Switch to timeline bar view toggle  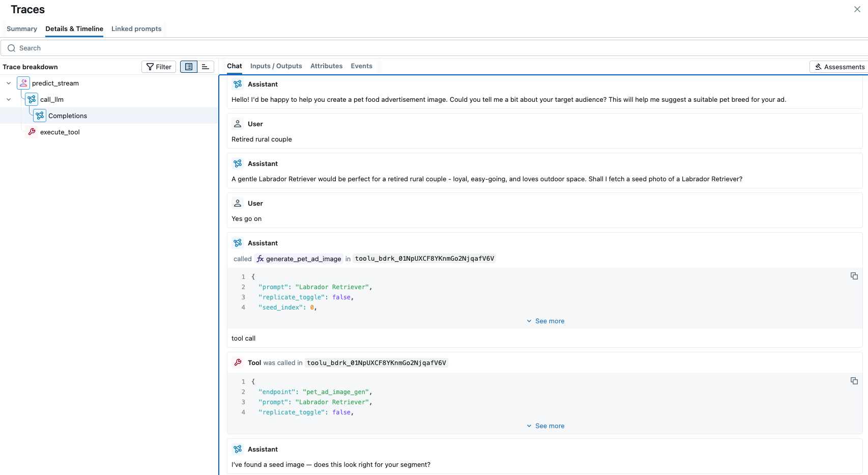(x=206, y=67)
